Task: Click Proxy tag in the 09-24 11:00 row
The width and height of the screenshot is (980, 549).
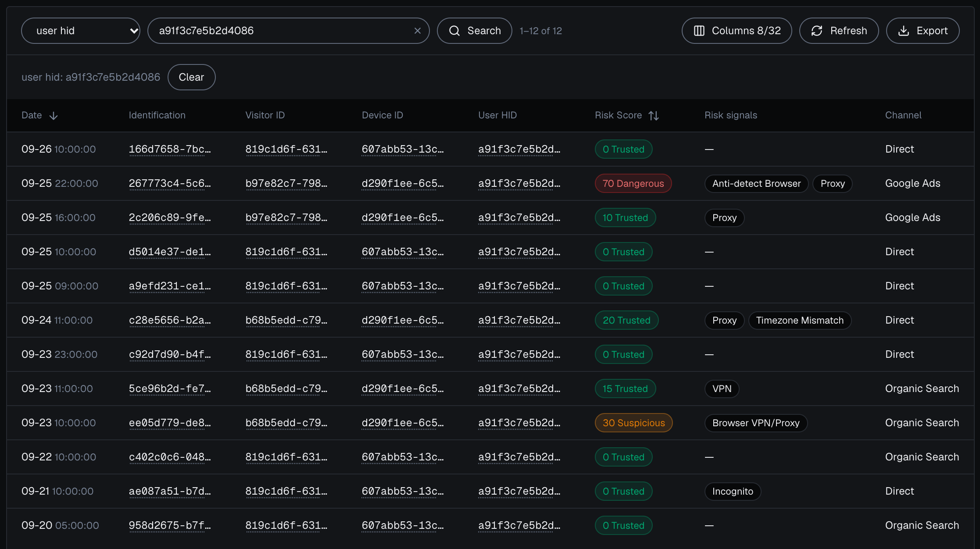Action: 724,320
